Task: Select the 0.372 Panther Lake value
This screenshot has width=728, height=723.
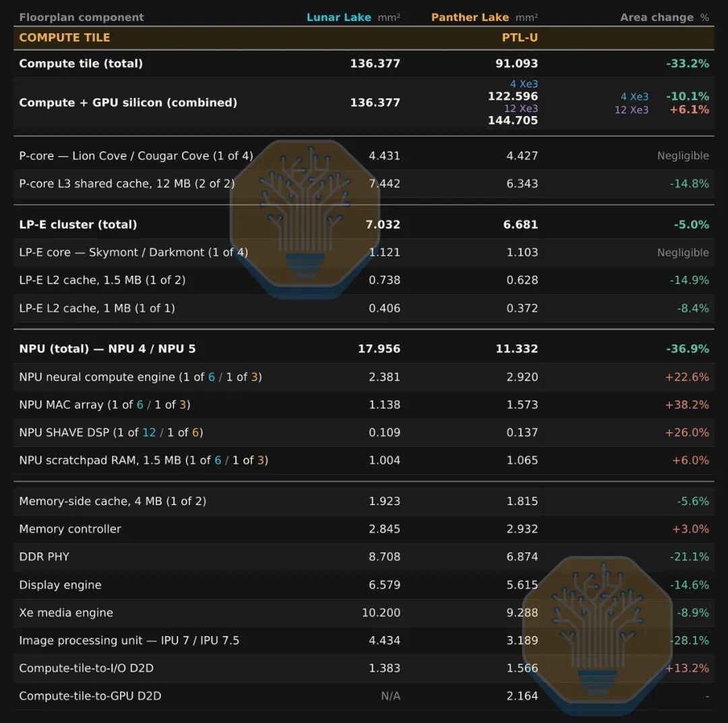Action: pyautogui.click(x=522, y=308)
